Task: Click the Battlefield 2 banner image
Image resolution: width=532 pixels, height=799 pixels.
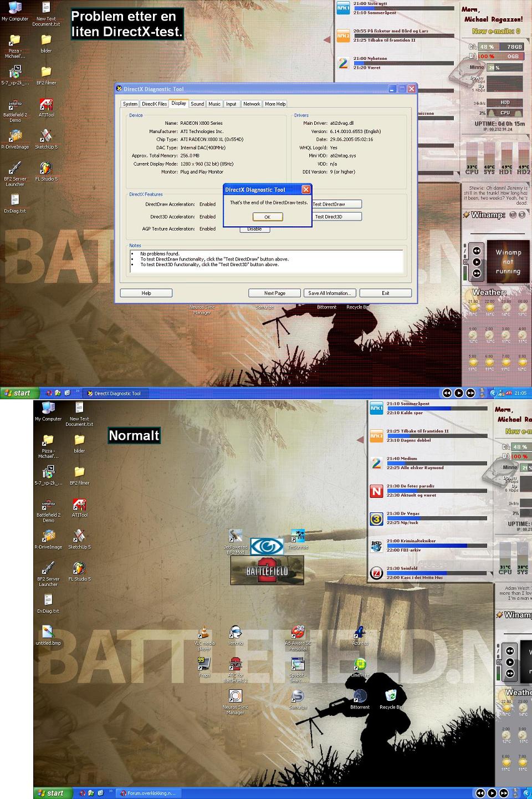Action: 267,571
